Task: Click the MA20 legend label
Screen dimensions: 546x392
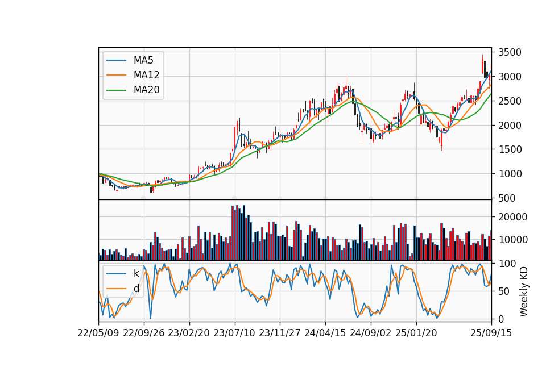Action: coord(146,90)
